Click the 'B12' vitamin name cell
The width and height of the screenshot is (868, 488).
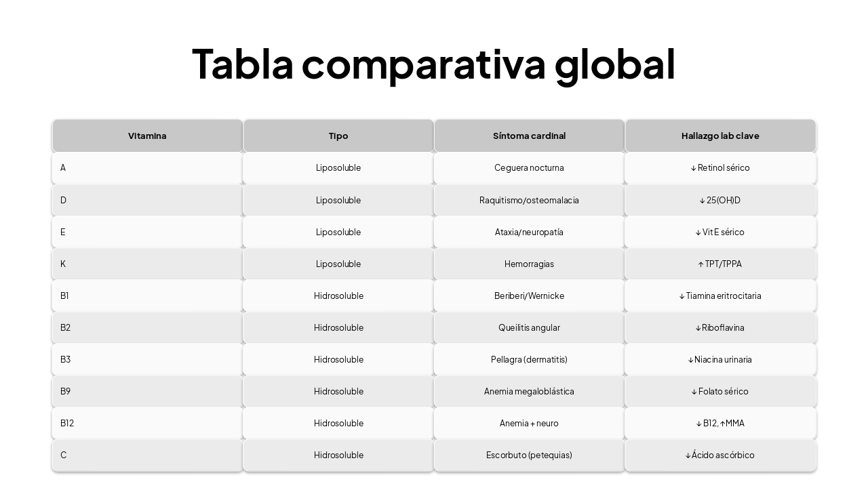click(x=147, y=423)
